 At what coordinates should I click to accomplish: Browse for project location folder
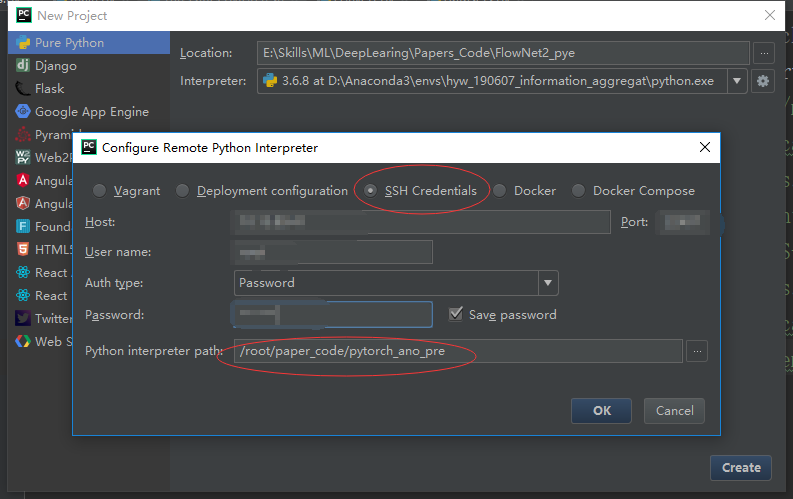point(764,53)
